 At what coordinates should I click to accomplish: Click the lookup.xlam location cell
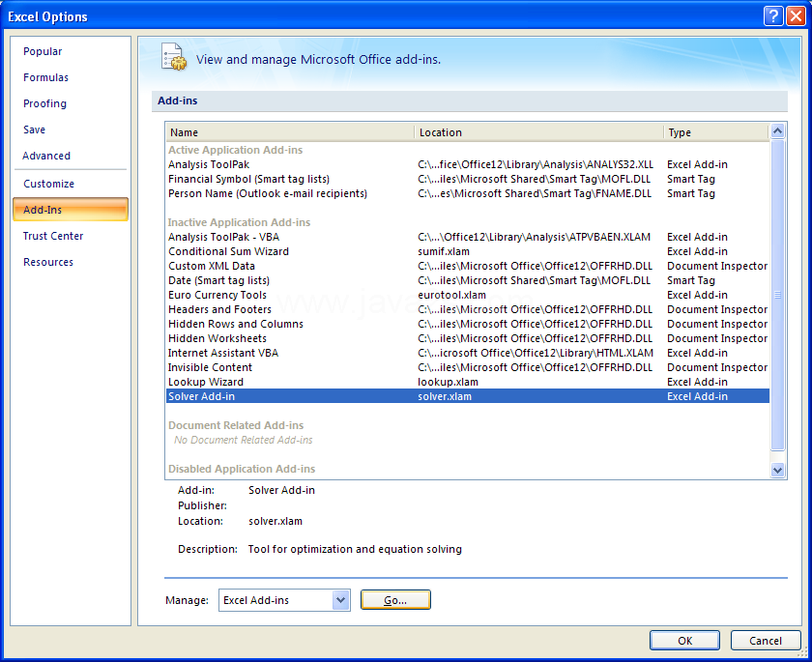[x=448, y=382]
